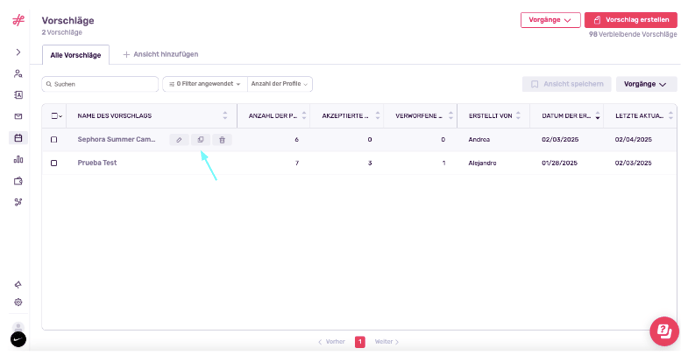
Task: Switch to Alle Vorschläge tab
Action: point(75,55)
